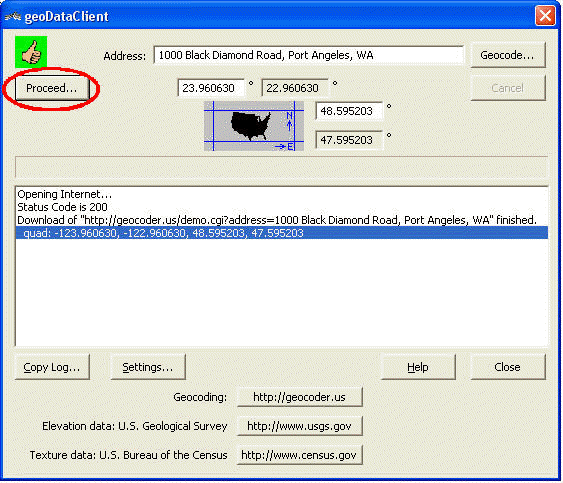
Task: Click the Copy Log... button
Action: click(52, 367)
